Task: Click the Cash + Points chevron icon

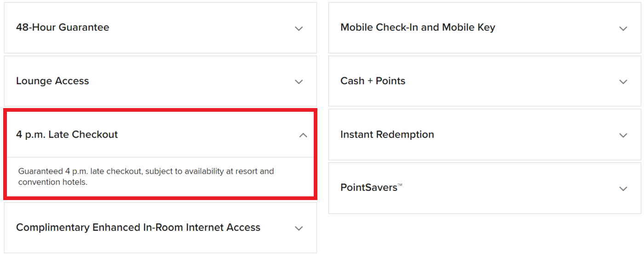Action: (623, 82)
